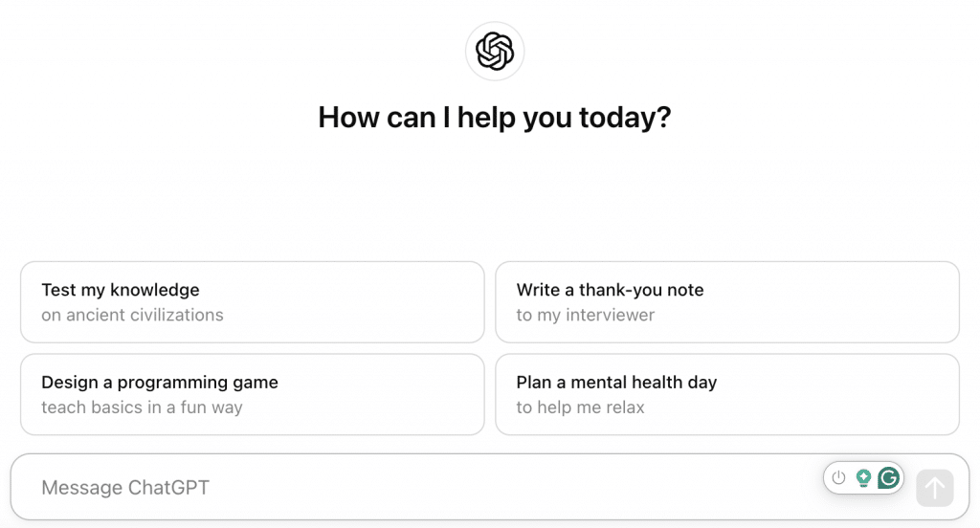
Task: Click the ChatGPT logo icon
Action: pyautogui.click(x=495, y=52)
